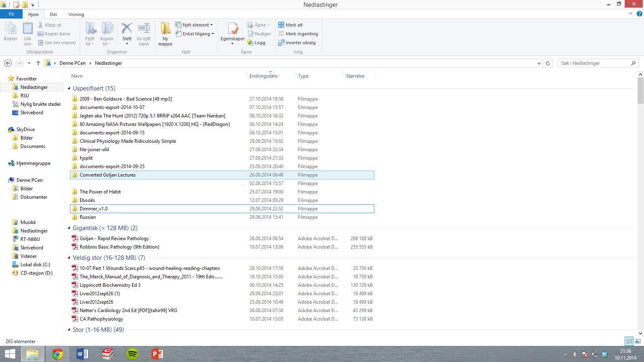
Task: Expand the address bar history dropdown
Action: tap(539, 63)
